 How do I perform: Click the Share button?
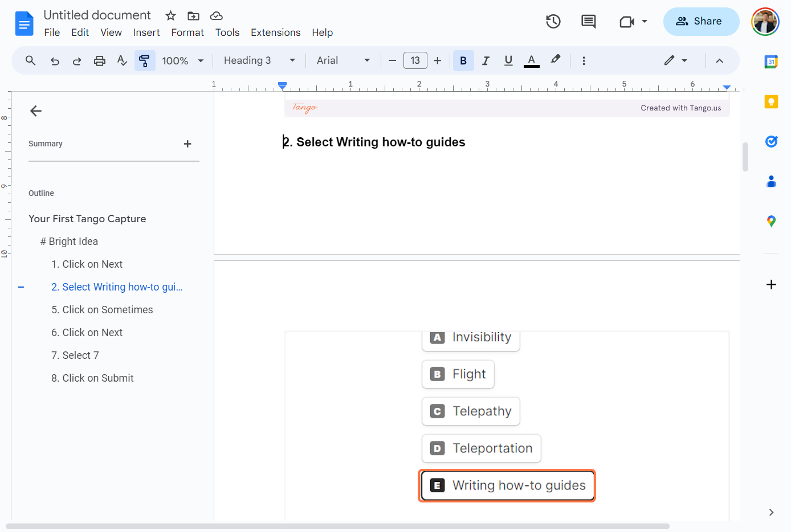[x=701, y=22]
